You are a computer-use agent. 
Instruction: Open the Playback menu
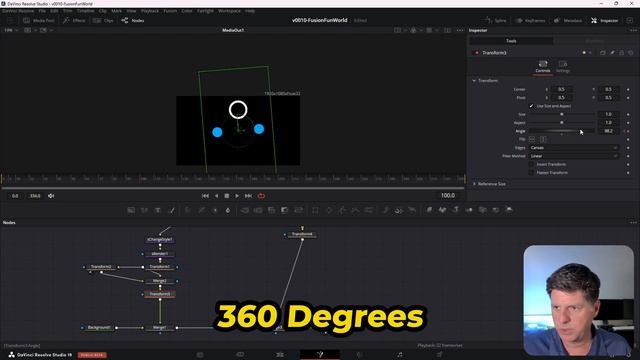point(150,11)
